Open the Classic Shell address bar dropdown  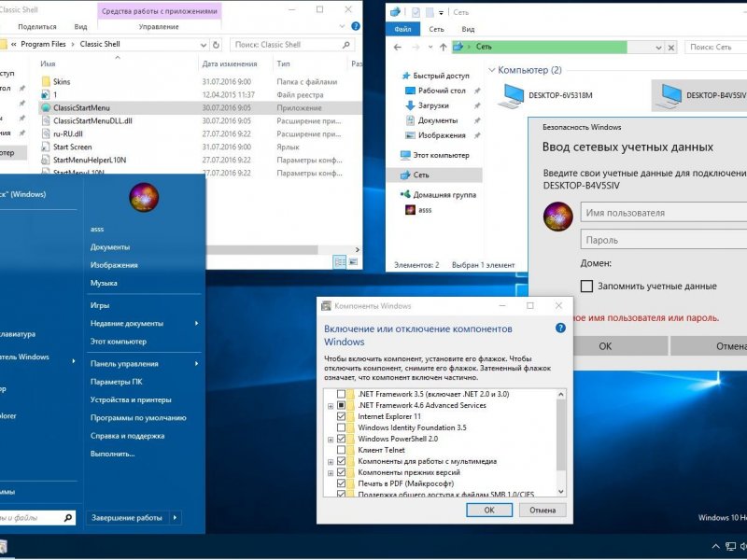[x=204, y=45]
